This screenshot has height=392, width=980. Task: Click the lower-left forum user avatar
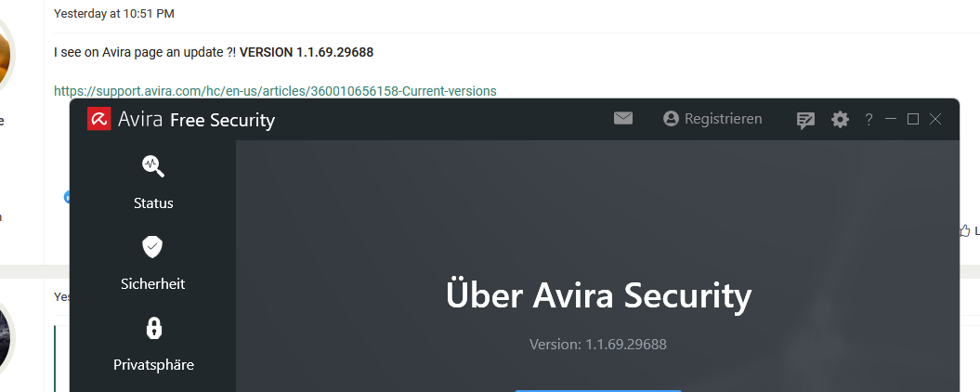pyautogui.click(x=5, y=336)
